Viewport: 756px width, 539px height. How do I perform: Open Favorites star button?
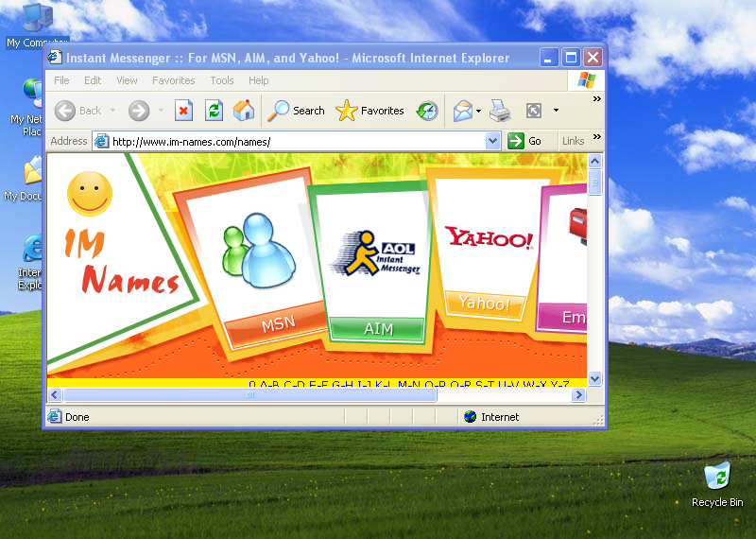click(369, 111)
